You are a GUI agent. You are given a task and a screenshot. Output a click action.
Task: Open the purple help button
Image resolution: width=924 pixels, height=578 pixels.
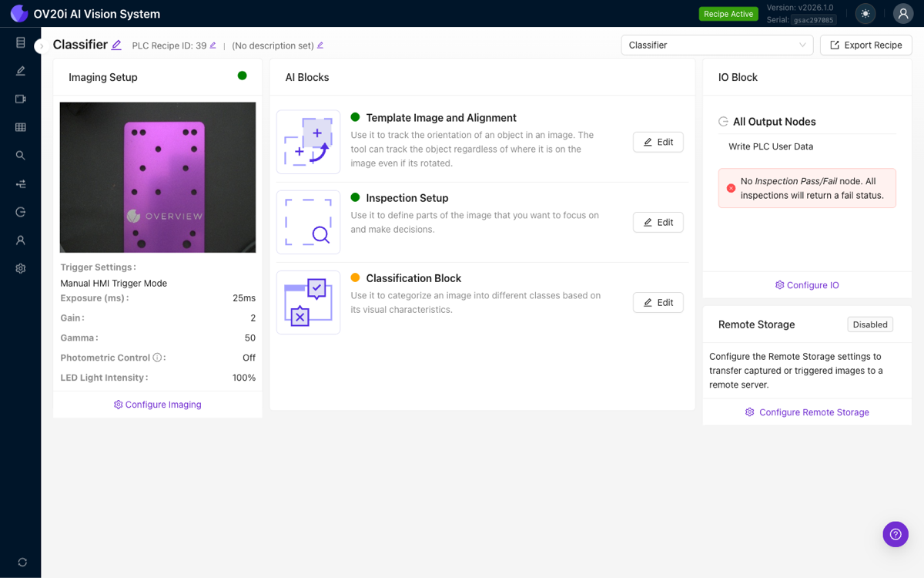point(895,534)
